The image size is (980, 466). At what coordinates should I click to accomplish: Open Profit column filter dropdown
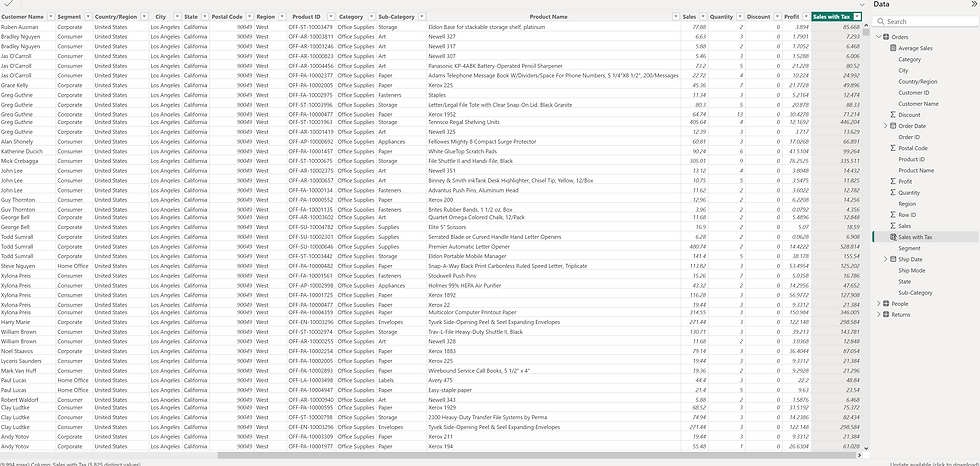click(806, 17)
